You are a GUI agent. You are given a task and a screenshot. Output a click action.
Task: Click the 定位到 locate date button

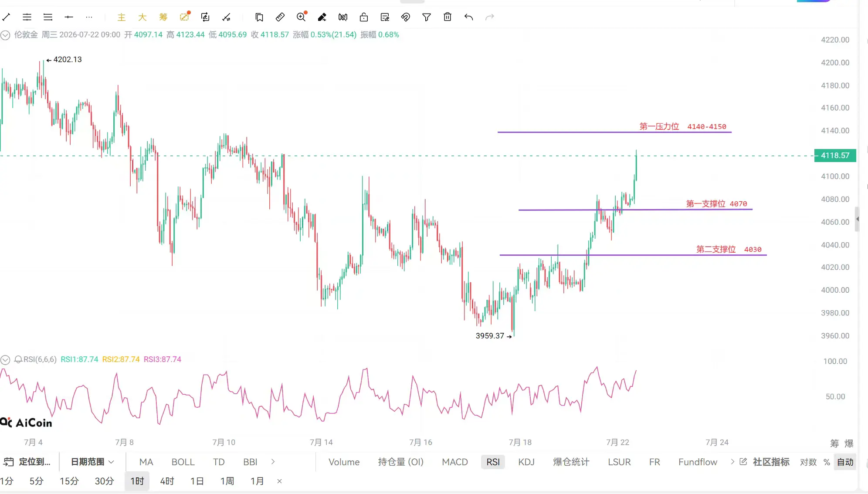[27, 462]
